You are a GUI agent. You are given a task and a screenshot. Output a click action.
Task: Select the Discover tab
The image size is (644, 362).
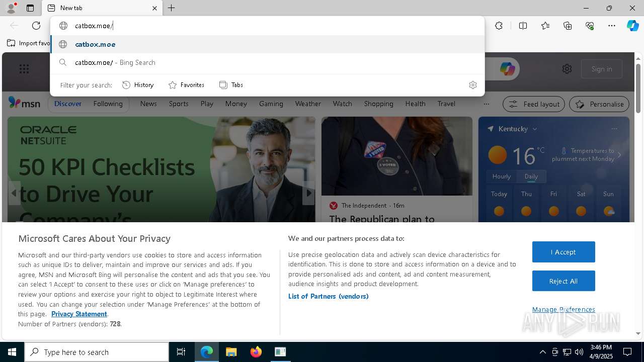(68, 104)
